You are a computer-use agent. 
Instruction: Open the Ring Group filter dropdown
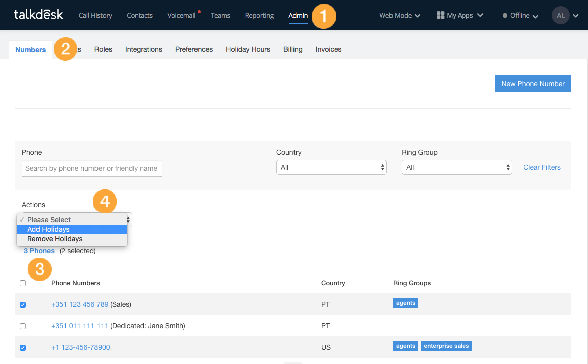456,167
